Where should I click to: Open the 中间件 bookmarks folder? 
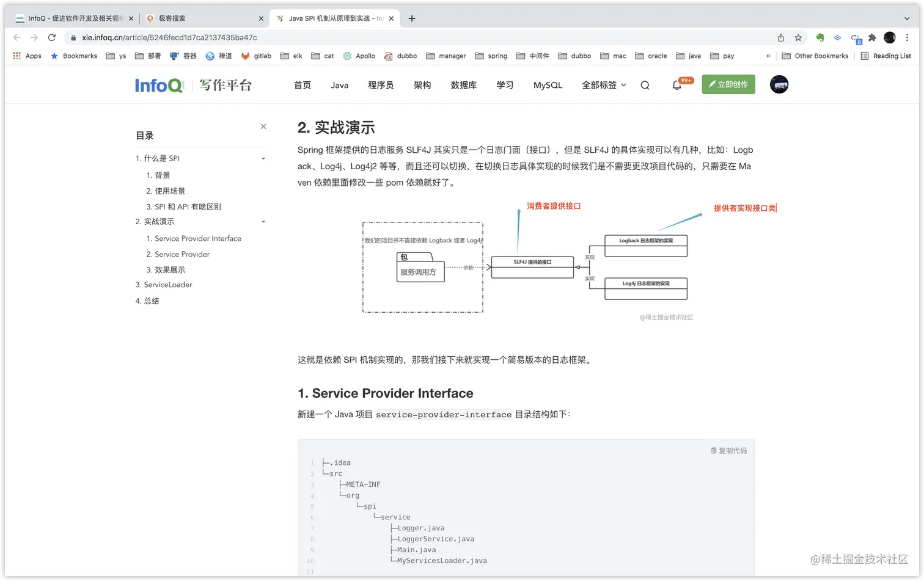533,56
